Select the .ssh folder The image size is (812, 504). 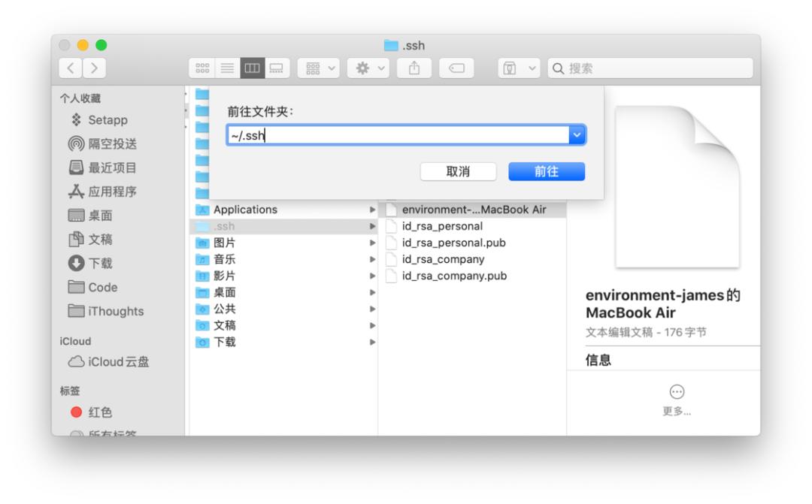[x=285, y=226]
